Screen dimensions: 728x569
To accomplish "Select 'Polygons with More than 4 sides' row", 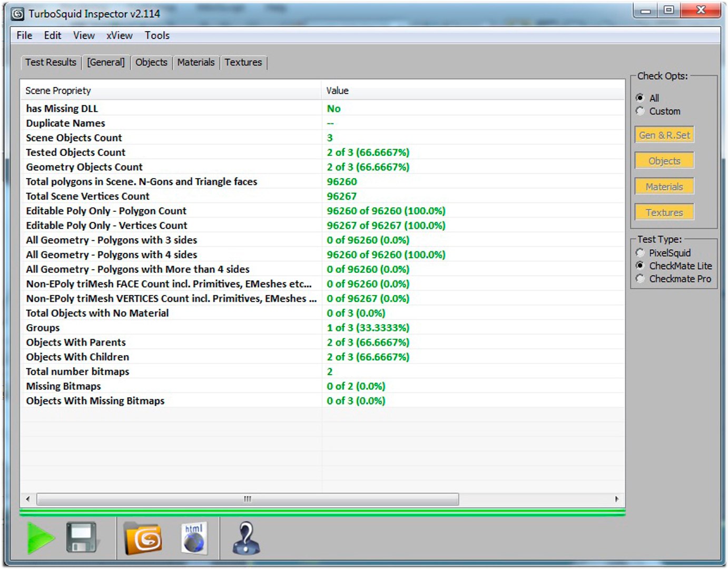I will (322, 269).
